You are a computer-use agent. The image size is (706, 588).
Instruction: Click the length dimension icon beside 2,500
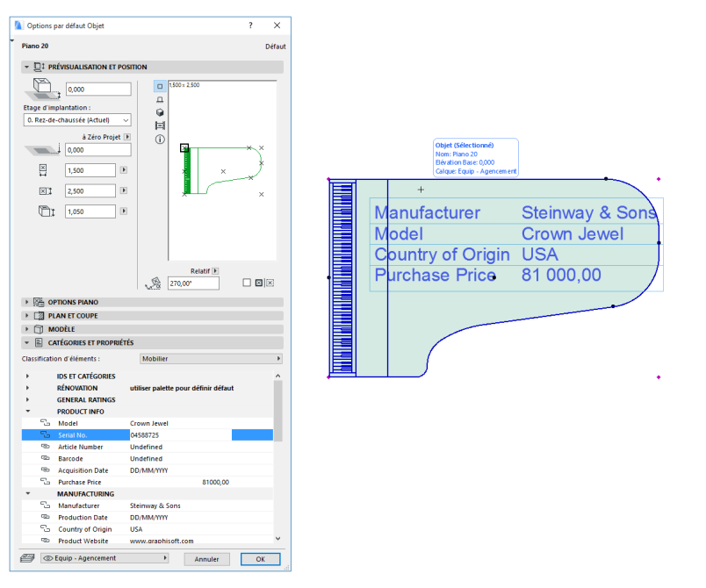[46, 190]
